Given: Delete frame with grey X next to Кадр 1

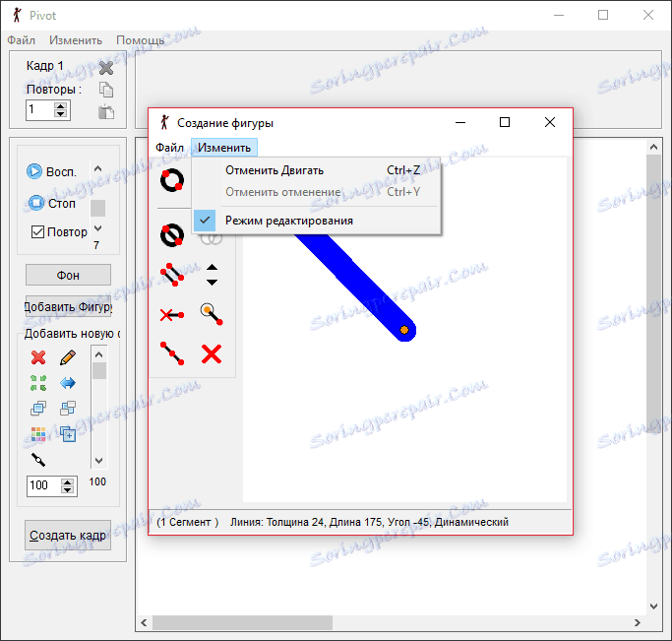Looking at the screenshot, I should point(106,67).
